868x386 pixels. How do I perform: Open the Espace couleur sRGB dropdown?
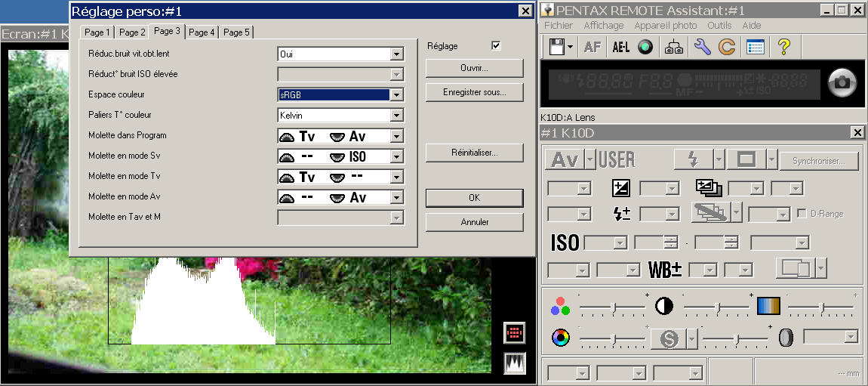point(396,94)
